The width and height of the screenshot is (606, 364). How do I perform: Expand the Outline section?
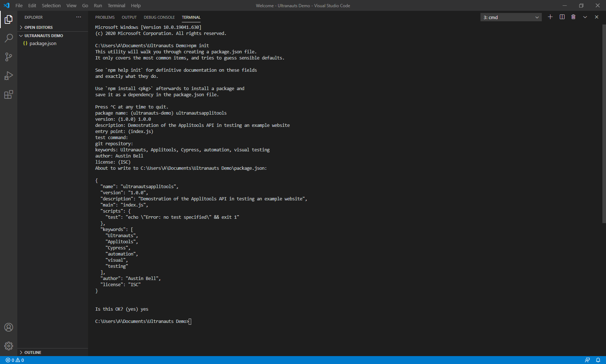click(x=53, y=352)
